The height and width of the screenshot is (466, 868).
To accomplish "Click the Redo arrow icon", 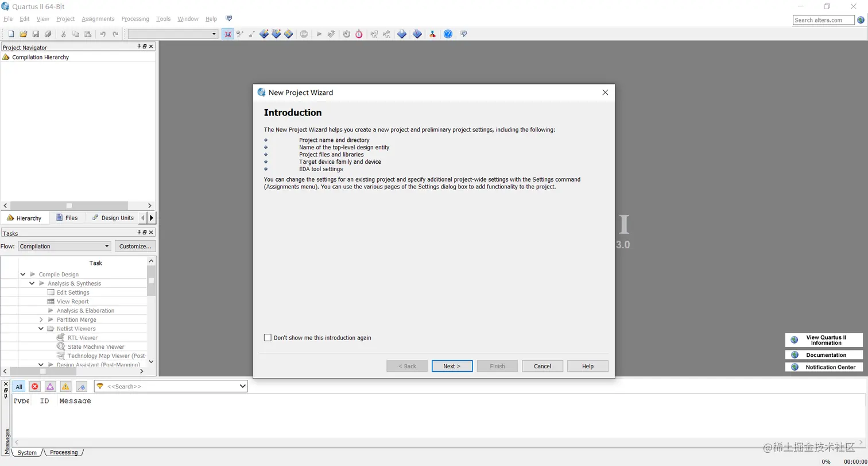I will tap(115, 34).
